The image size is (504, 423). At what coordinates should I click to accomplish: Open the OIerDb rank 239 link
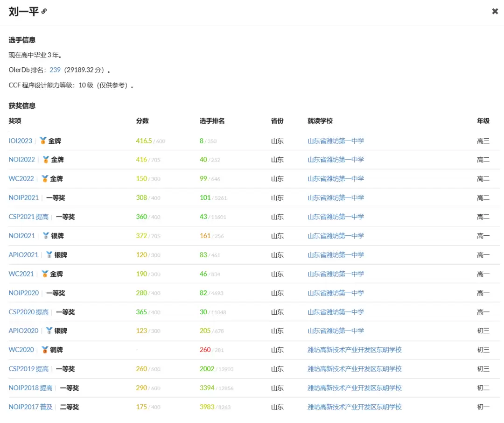click(x=55, y=70)
